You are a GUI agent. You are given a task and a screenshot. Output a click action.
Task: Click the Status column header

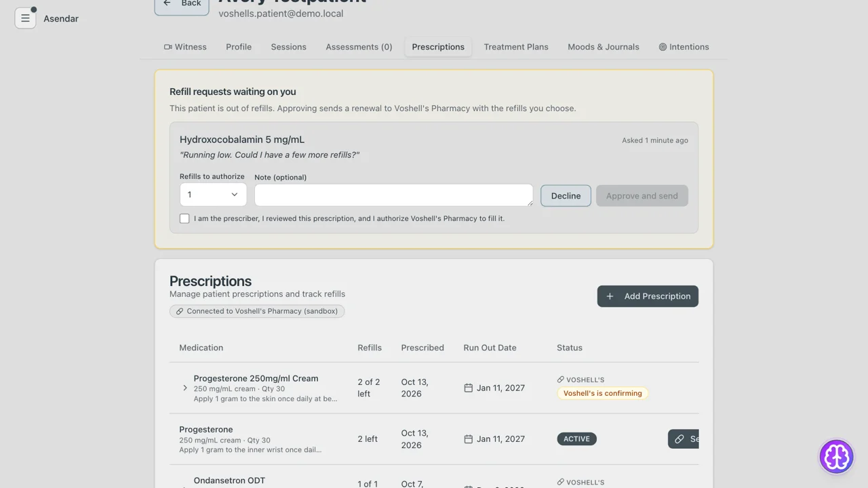(x=570, y=348)
